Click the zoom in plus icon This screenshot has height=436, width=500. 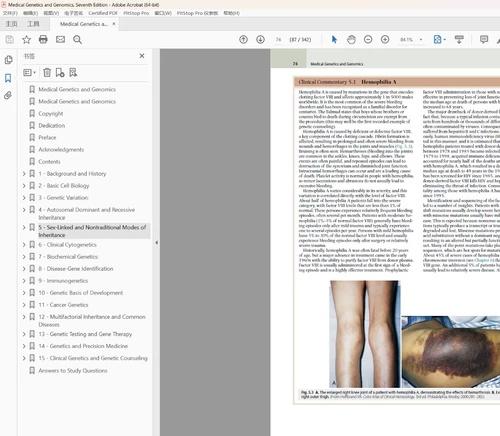tap(385, 39)
